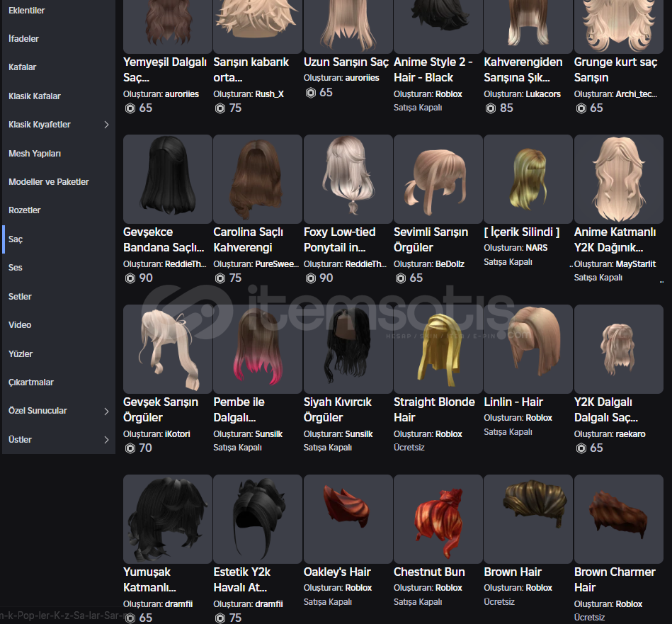Select Klasik Kafalar in the sidebar

tap(34, 96)
